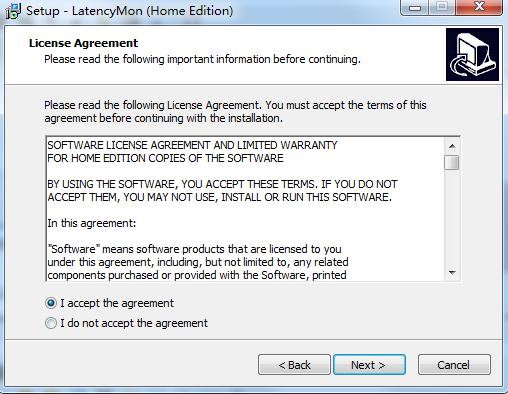Click the setup installer icon in title bar
The height and width of the screenshot is (394, 508).
pos(13,11)
